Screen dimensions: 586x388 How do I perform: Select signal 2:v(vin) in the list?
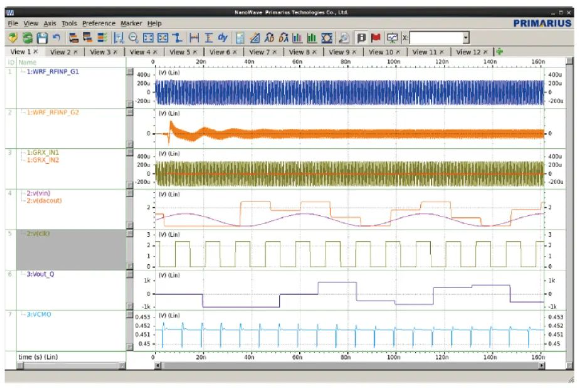pos(38,193)
